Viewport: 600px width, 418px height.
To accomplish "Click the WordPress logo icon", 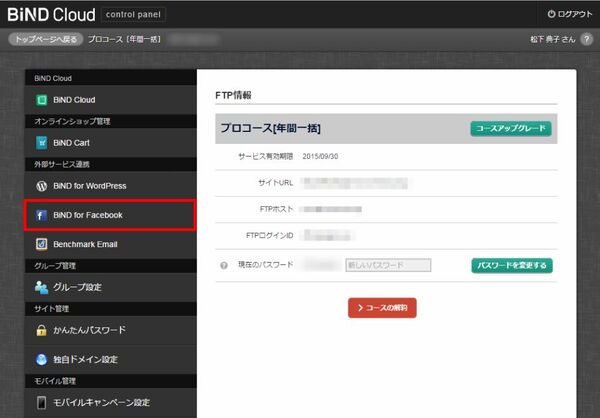I will pos(41,186).
